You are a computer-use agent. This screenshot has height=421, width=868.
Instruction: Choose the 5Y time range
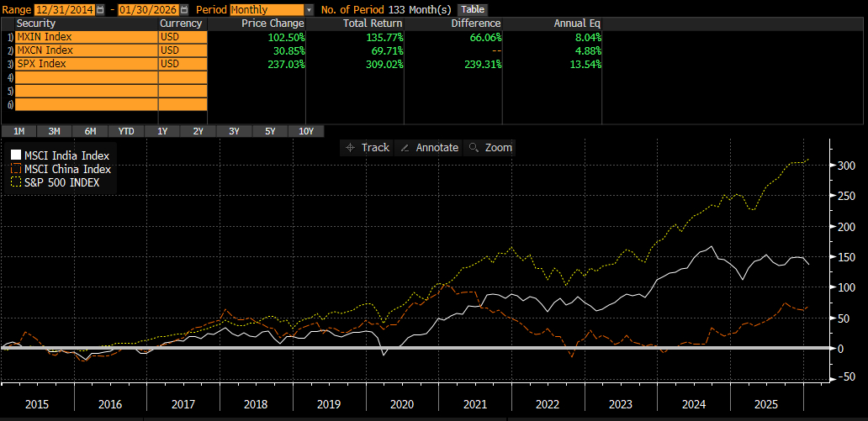coord(270,131)
